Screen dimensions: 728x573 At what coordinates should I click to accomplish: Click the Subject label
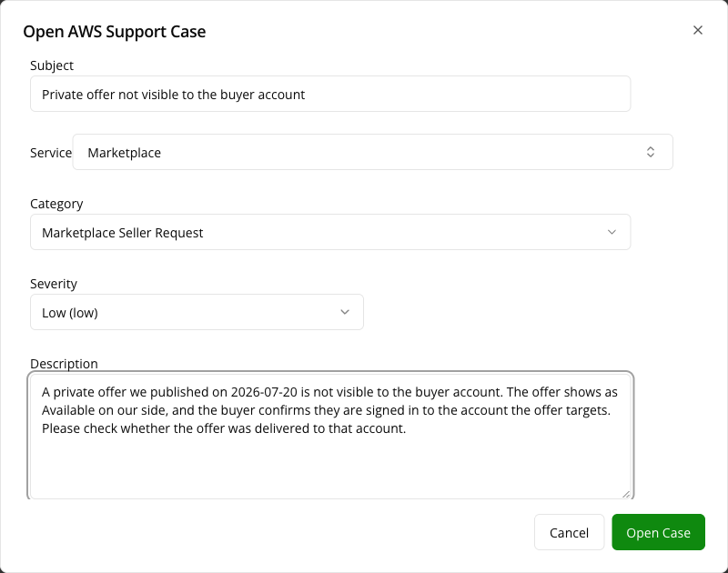(52, 65)
